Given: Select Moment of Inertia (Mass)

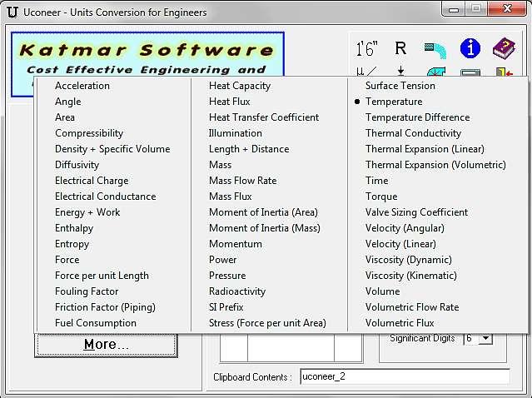Looking at the screenshot, I should [x=265, y=228].
